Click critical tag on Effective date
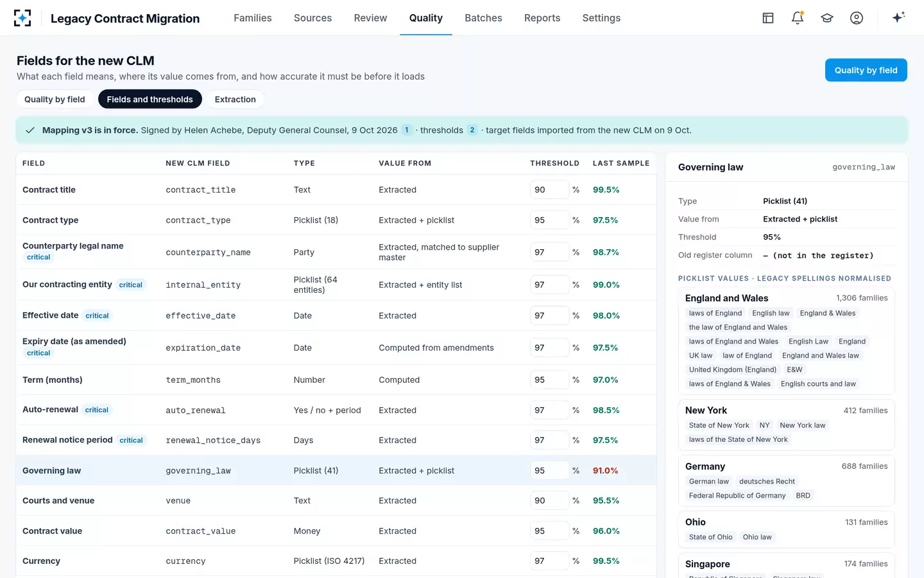924x578 pixels. (97, 315)
